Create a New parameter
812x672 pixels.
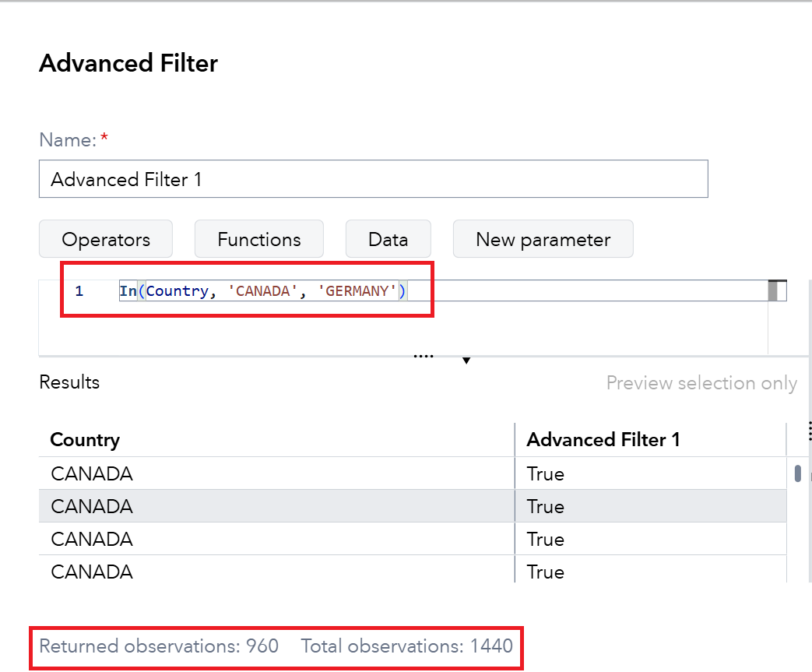click(543, 239)
